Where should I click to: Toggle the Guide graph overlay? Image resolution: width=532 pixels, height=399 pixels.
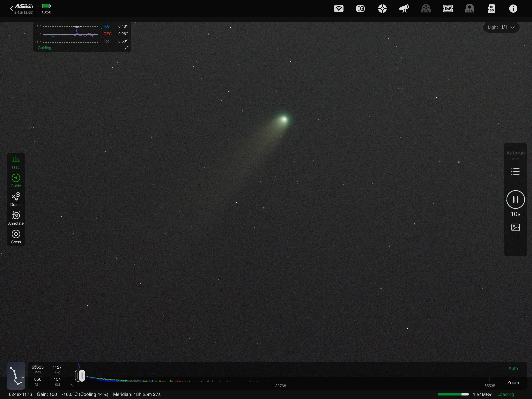[16, 181]
